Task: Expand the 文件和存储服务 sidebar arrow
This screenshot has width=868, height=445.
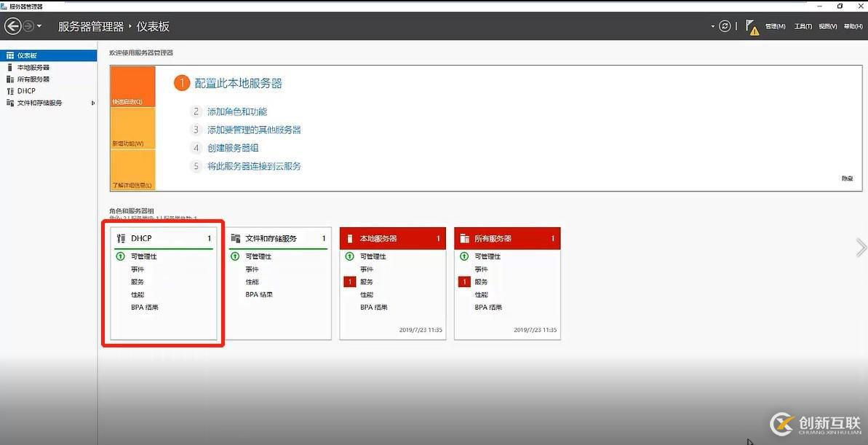Action: click(93, 103)
